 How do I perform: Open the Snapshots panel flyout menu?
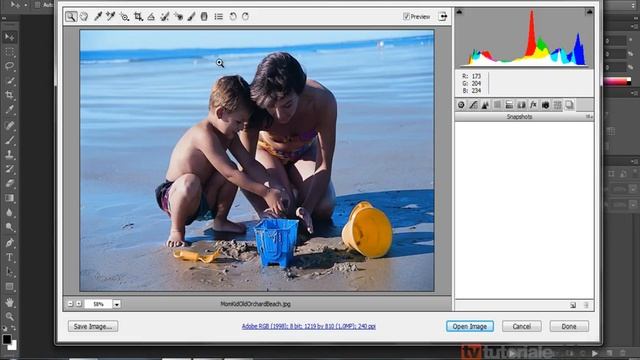(589, 117)
